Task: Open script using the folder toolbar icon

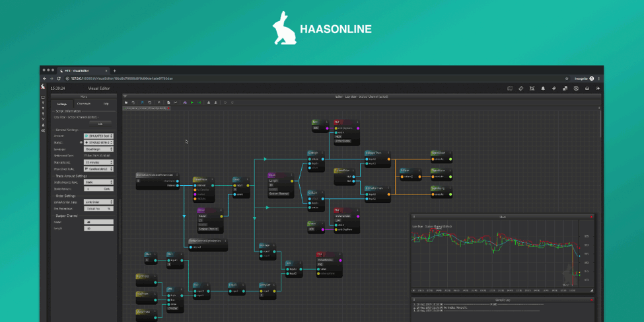Action: click(126, 102)
